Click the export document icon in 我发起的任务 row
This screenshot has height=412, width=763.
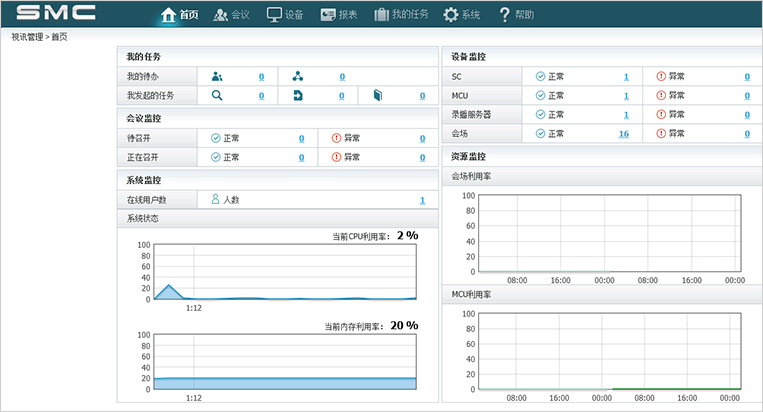click(x=298, y=95)
